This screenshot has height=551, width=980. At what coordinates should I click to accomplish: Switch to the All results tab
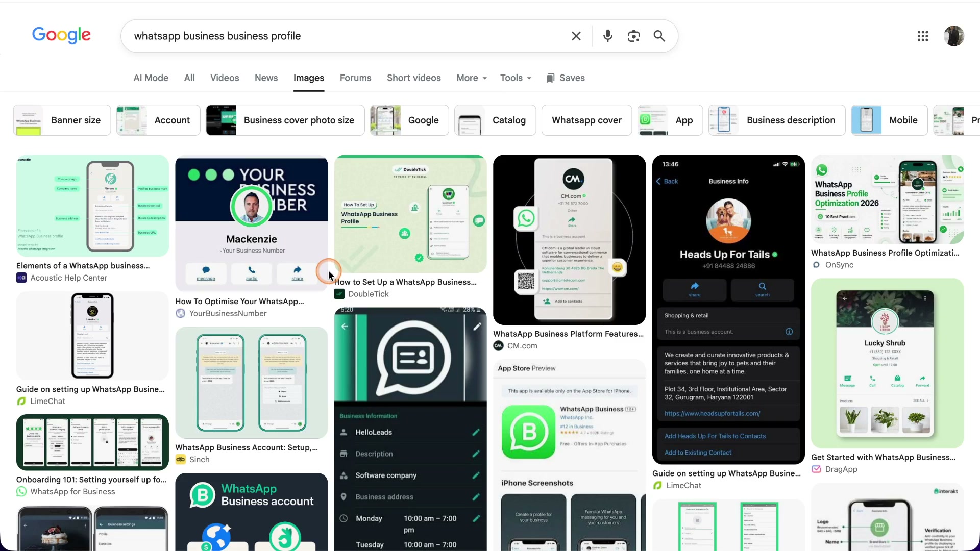189,78
